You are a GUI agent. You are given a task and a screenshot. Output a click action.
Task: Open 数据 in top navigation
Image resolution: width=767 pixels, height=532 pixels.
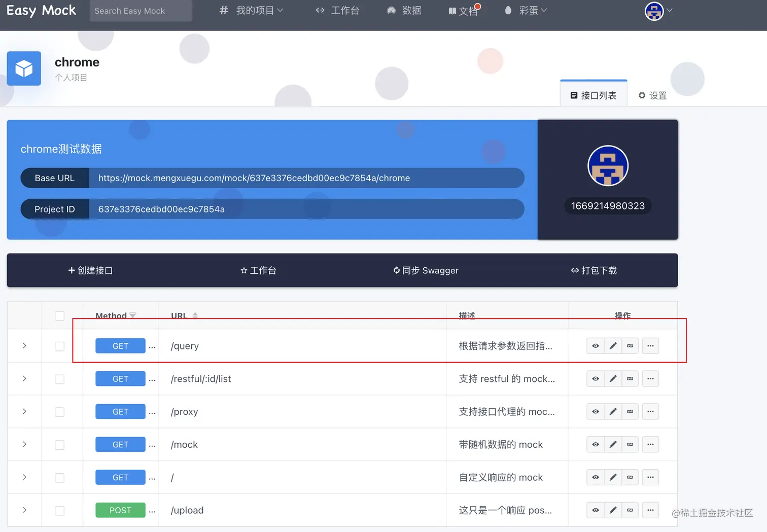coord(404,10)
